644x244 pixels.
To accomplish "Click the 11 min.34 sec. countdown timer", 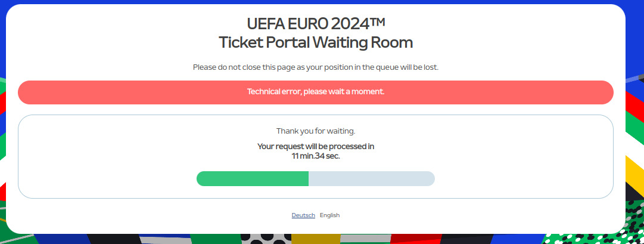I will 316,156.
